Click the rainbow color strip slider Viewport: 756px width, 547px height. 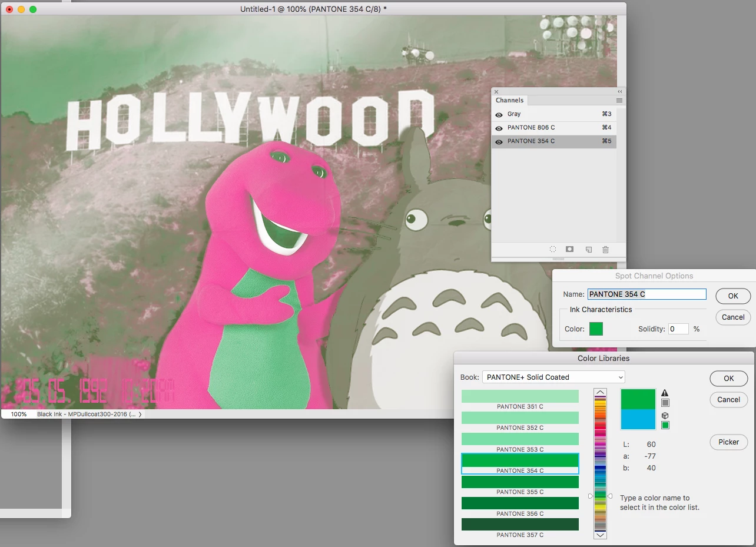(x=600, y=464)
